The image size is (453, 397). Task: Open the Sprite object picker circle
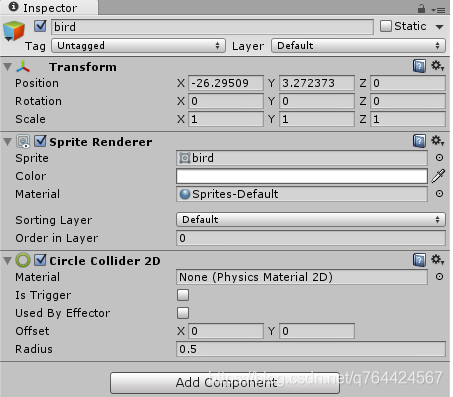439,158
